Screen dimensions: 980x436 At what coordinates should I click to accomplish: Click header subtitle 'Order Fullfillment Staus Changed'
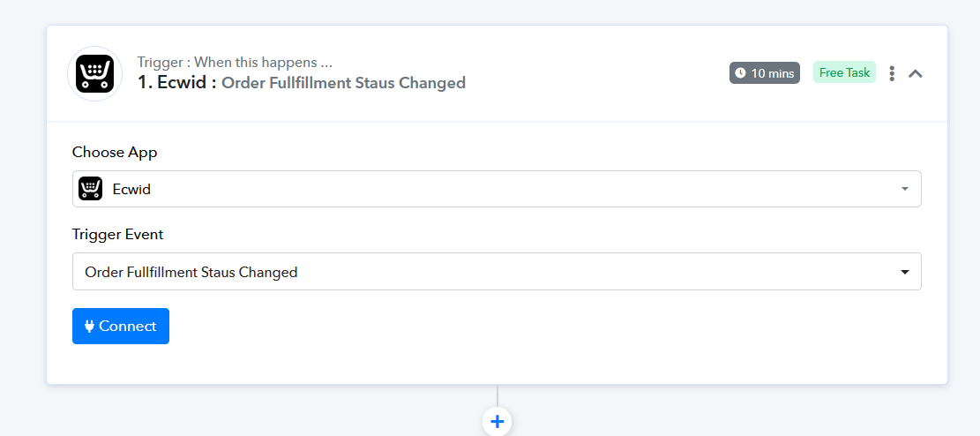pyautogui.click(x=344, y=83)
